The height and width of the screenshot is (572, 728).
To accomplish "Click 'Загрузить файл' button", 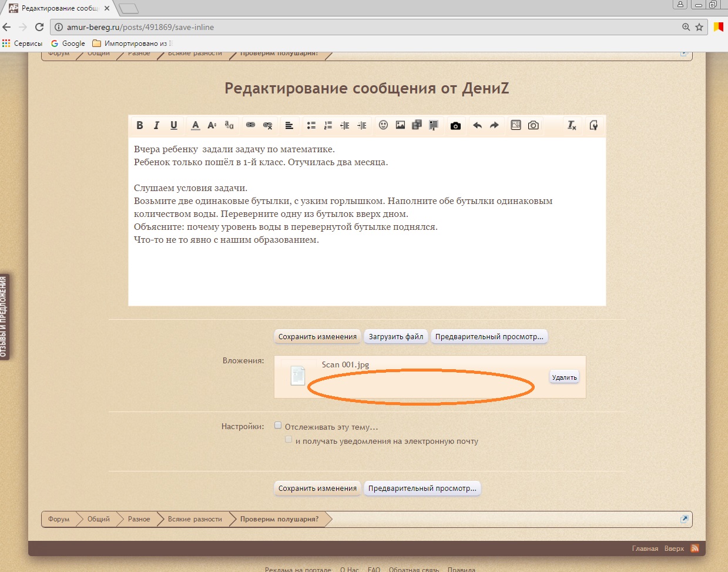I will click(x=396, y=336).
